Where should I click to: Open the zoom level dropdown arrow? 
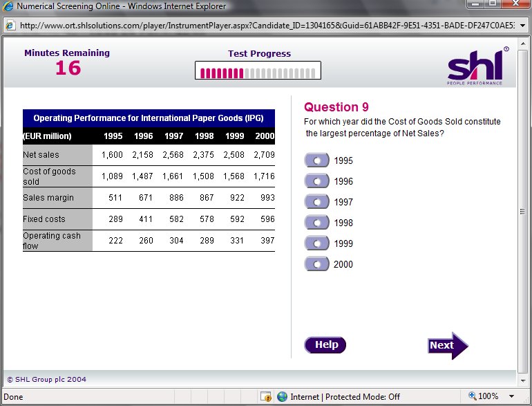(512, 396)
